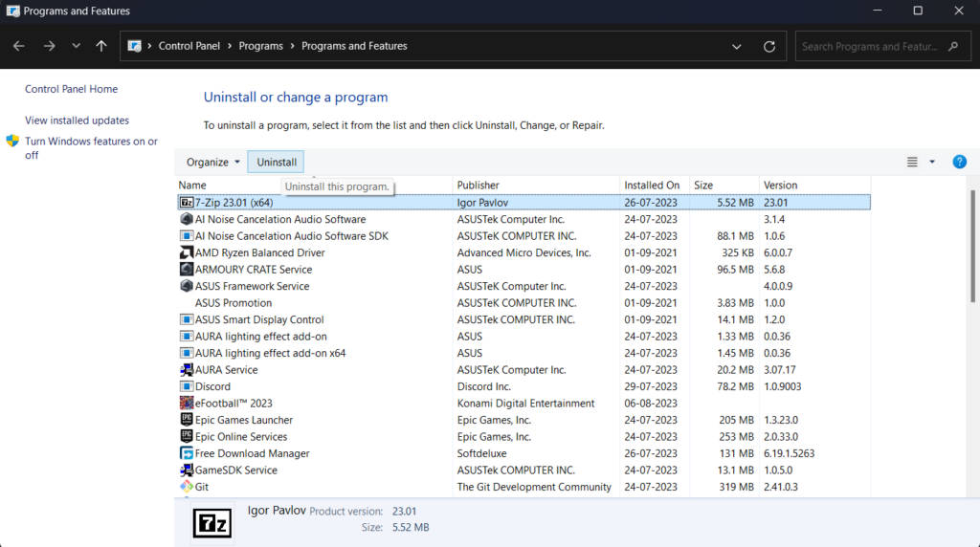Click the search magnifier icon
980x547 pixels.
pos(953,46)
